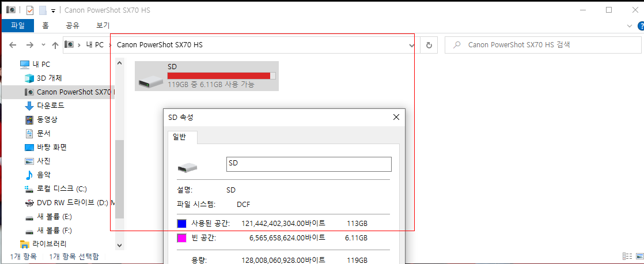Viewport: 644px width, 264px height.
Task: Collapse the ribbon with chevron
Action: (x=630, y=25)
